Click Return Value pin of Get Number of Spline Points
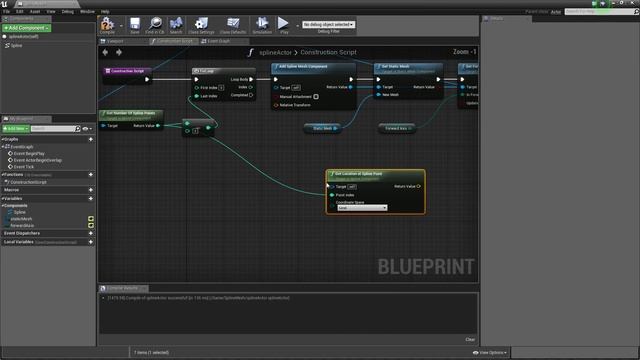This screenshot has width=640, height=360. (158, 126)
